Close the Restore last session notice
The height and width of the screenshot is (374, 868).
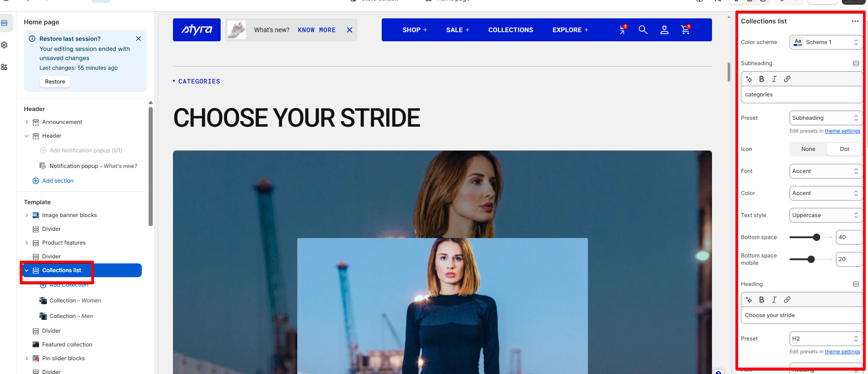click(139, 39)
